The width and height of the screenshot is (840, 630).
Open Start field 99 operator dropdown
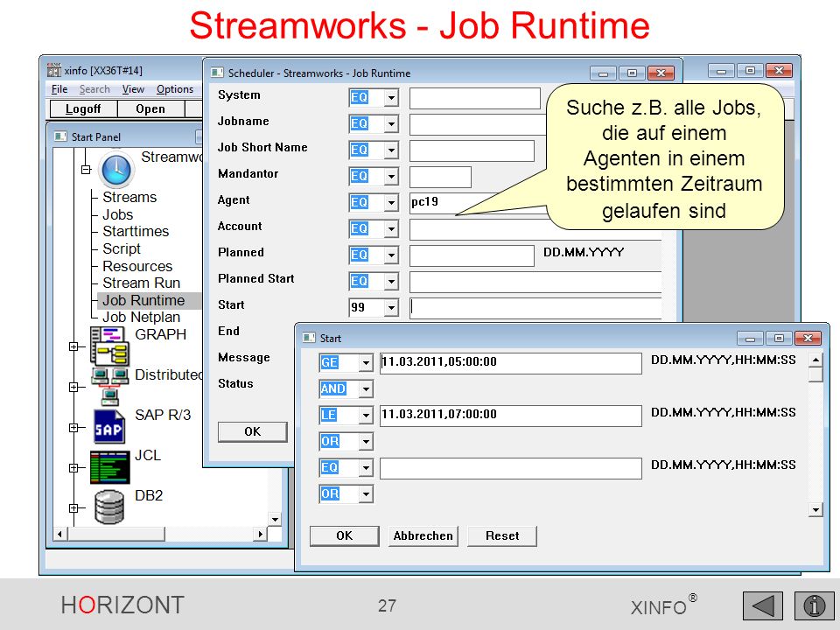391,307
